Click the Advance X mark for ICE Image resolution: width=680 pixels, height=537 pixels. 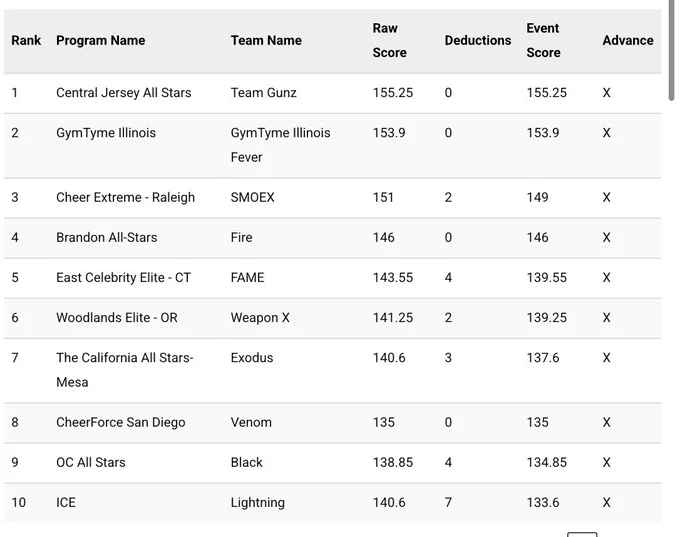click(x=606, y=503)
